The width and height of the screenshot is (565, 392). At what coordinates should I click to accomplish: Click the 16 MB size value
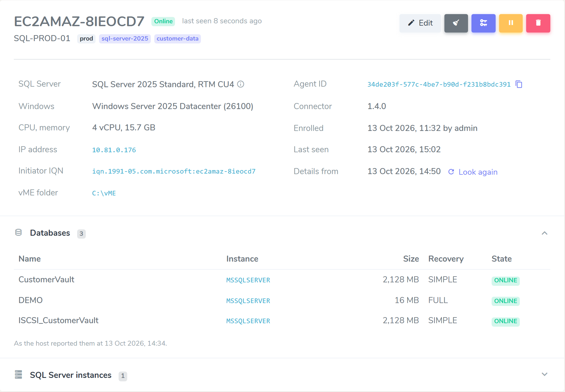click(x=406, y=300)
